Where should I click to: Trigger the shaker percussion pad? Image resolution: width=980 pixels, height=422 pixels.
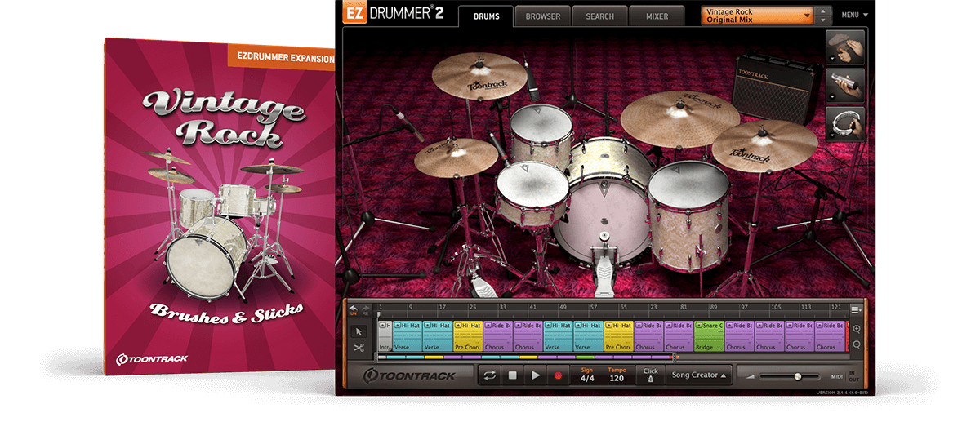[846, 85]
